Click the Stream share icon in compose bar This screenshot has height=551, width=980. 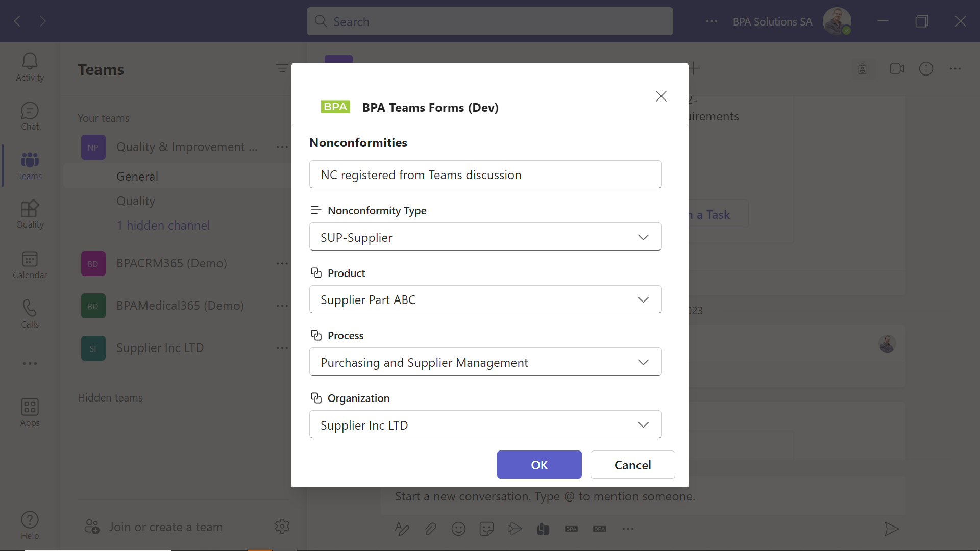click(x=514, y=529)
